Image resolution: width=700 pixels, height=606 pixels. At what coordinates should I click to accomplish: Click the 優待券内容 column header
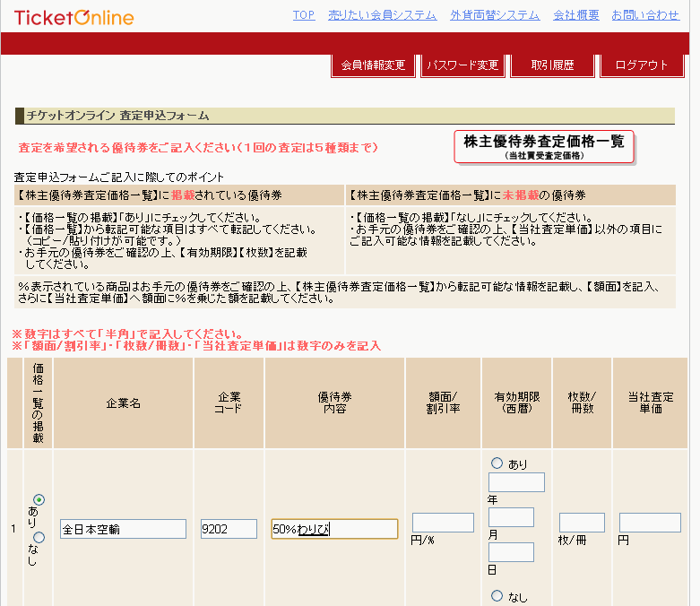click(x=335, y=403)
